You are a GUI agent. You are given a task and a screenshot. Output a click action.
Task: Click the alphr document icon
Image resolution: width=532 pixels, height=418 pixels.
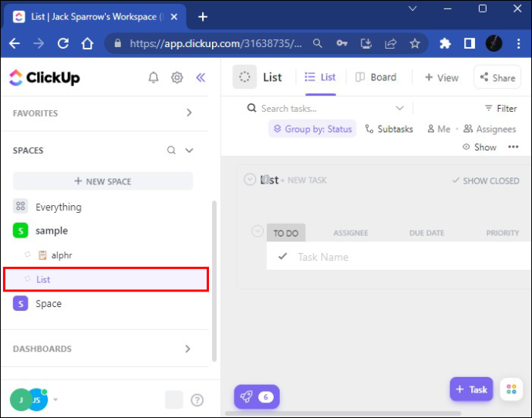(42, 255)
